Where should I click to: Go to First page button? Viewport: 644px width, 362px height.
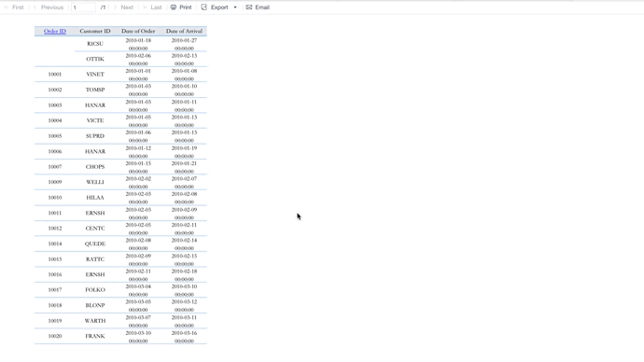(14, 7)
